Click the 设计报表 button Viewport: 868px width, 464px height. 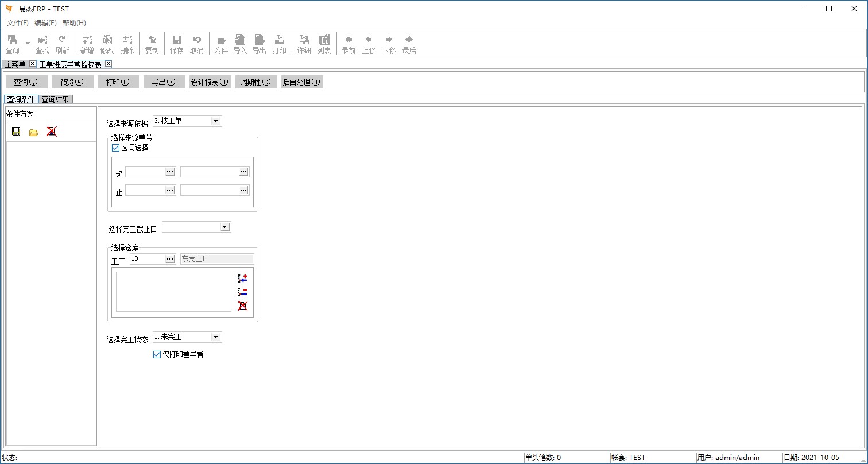pyautogui.click(x=210, y=82)
